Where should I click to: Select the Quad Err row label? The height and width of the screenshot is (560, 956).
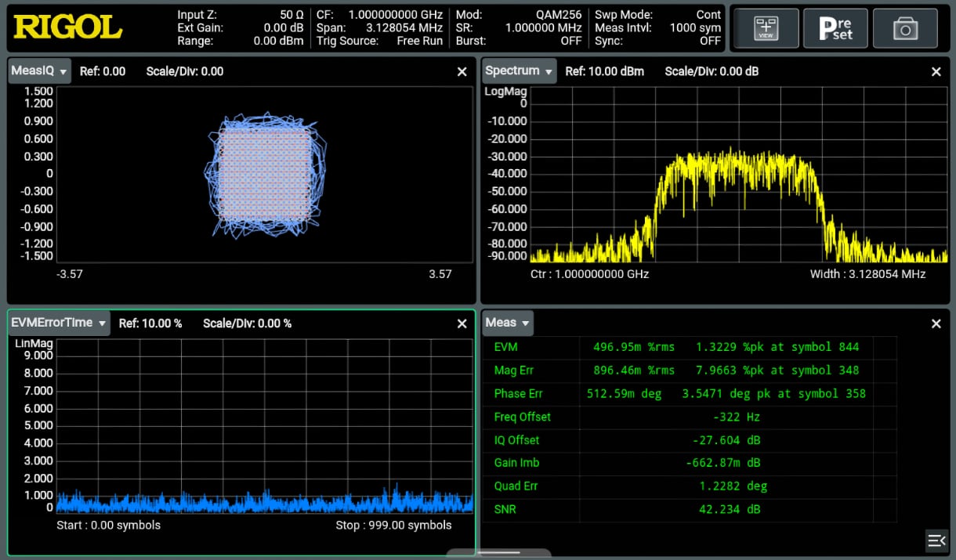coord(516,486)
